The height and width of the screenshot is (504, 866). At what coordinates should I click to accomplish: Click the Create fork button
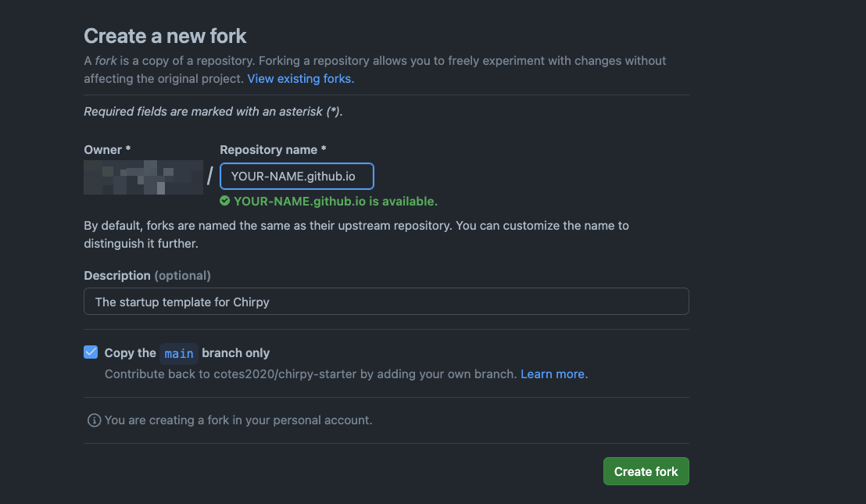click(x=646, y=471)
